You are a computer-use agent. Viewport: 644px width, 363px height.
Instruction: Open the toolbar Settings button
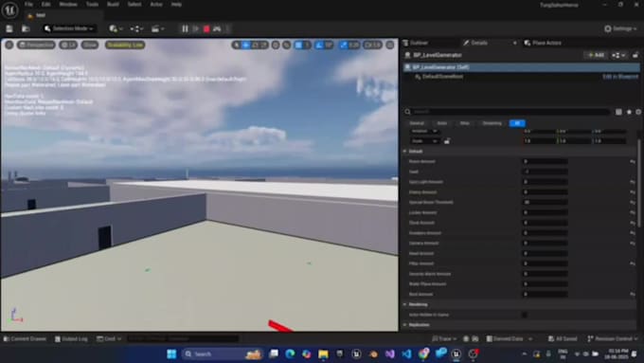coord(620,28)
